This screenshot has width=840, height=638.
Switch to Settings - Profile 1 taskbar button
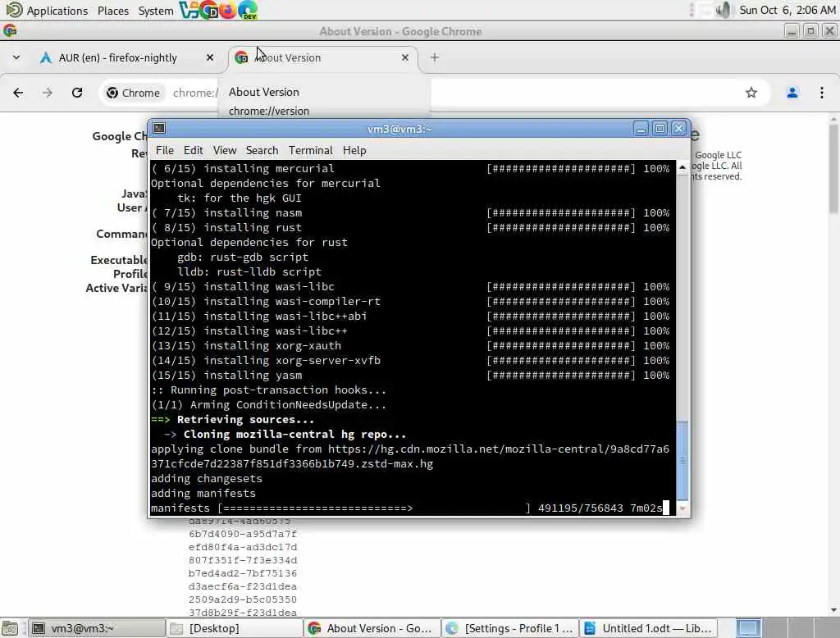click(510, 628)
